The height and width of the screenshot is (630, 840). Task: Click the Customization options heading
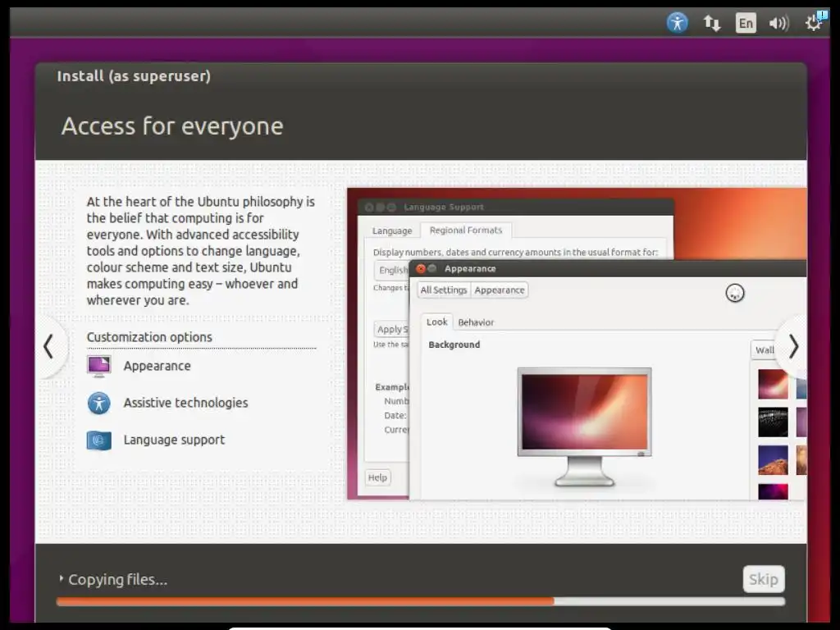(149, 337)
